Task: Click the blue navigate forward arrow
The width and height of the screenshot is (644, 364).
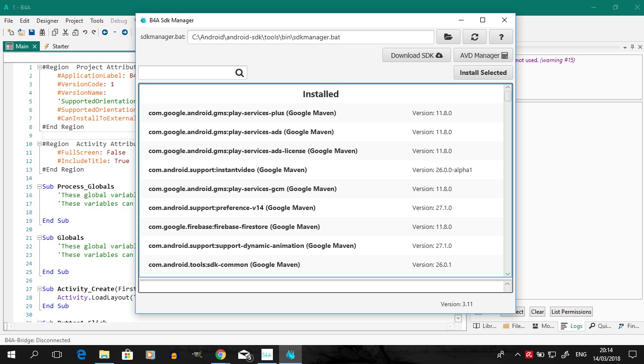Action: 124,32
